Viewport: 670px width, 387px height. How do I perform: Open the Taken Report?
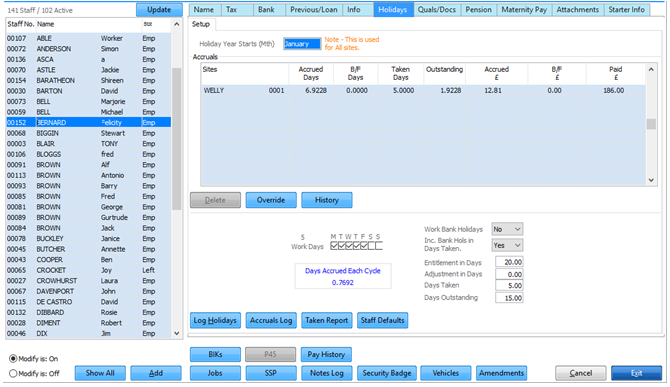coord(327,320)
